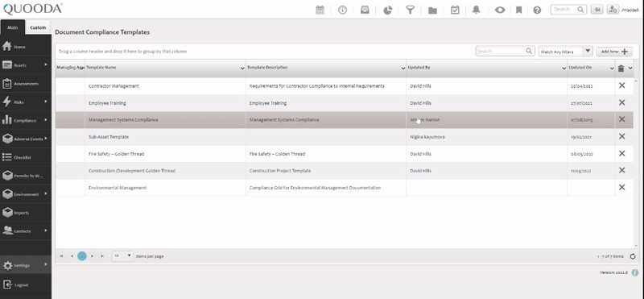Select current page button in pager
This screenshot has width=644, height=299.
pyautogui.click(x=82, y=255)
